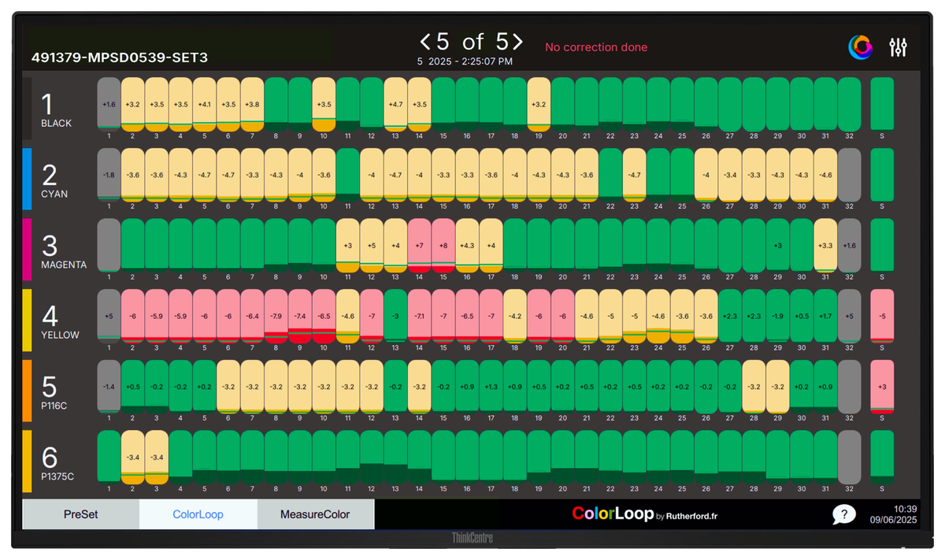
Task: Switch to the PreSet tab
Action: pyautogui.click(x=81, y=514)
